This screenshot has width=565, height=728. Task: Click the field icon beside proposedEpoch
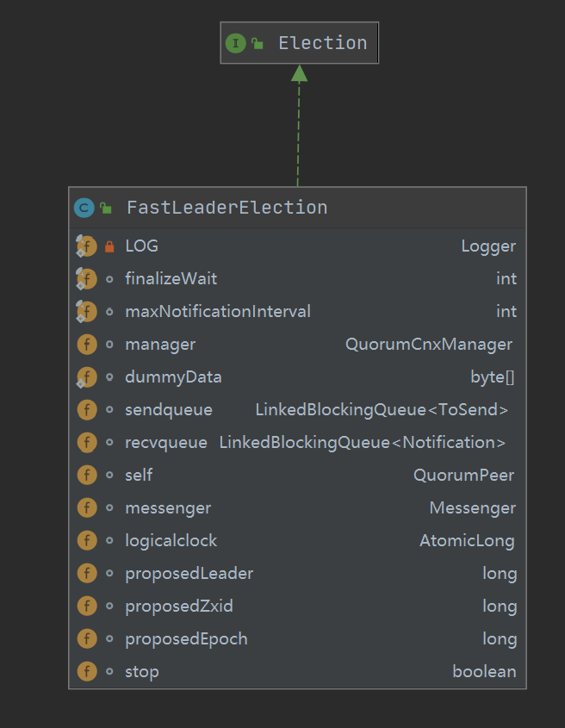[87, 639]
